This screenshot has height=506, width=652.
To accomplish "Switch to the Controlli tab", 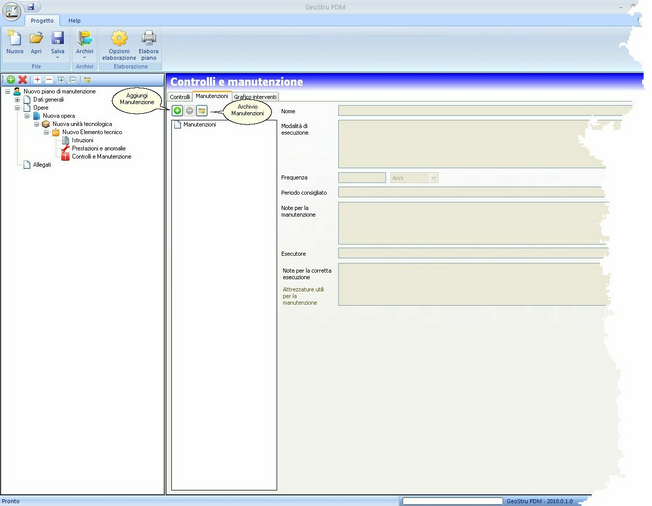I will point(180,97).
